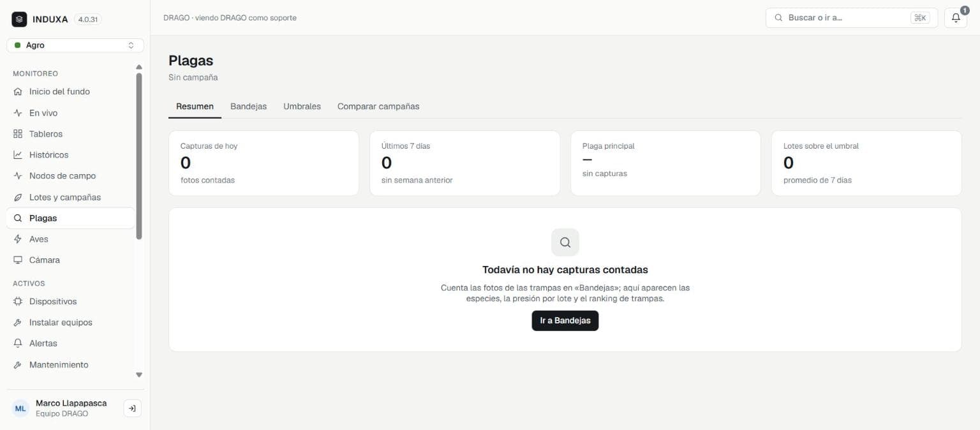The width and height of the screenshot is (980, 430).
Task: Click the 'Todavía no hay capturas contadas' heading
Action: coord(565,270)
